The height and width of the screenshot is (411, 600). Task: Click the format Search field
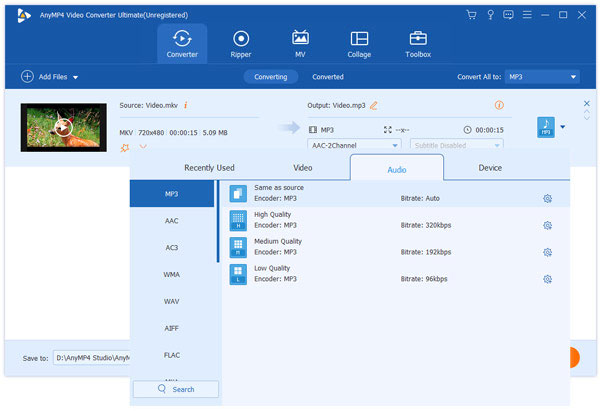coord(176,389)
